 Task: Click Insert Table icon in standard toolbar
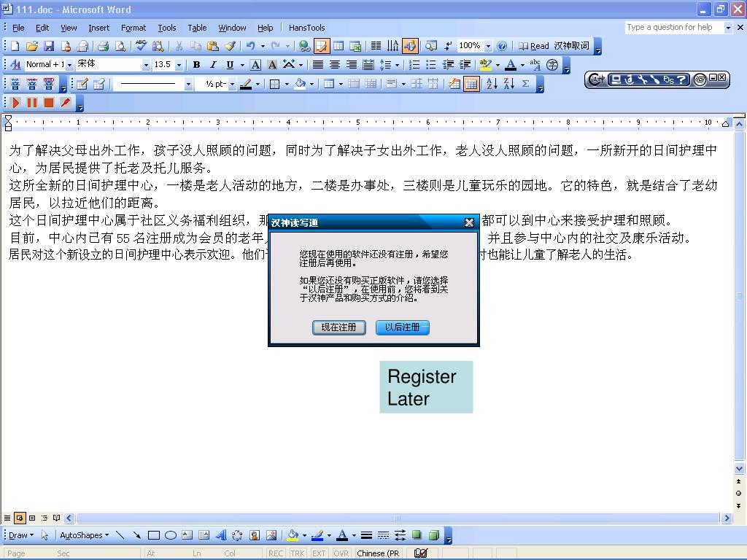coord(338,46)
